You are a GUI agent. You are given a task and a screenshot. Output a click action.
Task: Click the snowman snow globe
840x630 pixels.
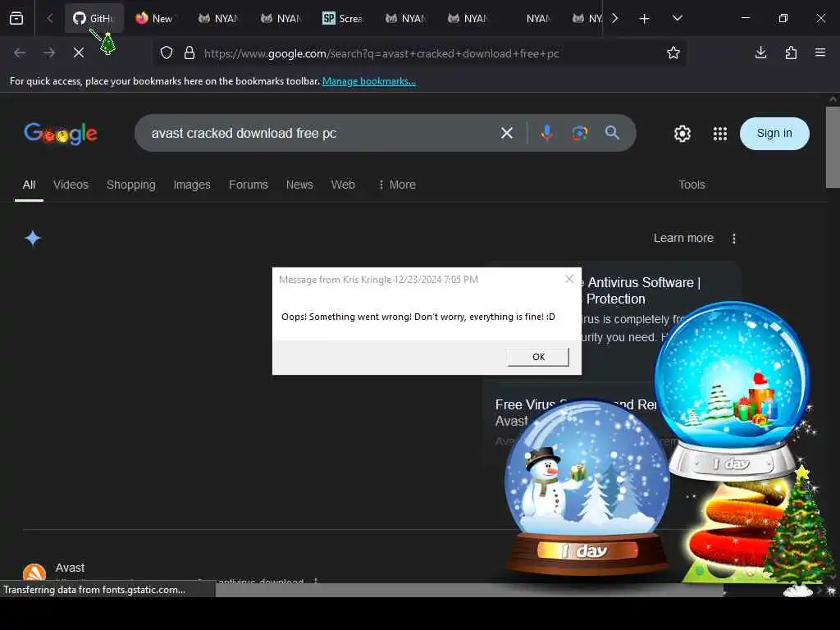pos(587,486)
